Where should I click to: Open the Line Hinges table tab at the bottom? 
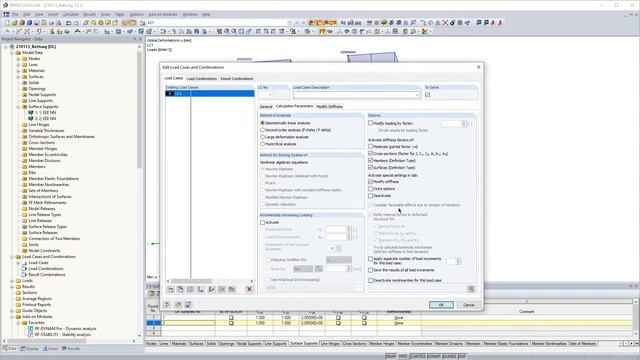tap(330, 344)
